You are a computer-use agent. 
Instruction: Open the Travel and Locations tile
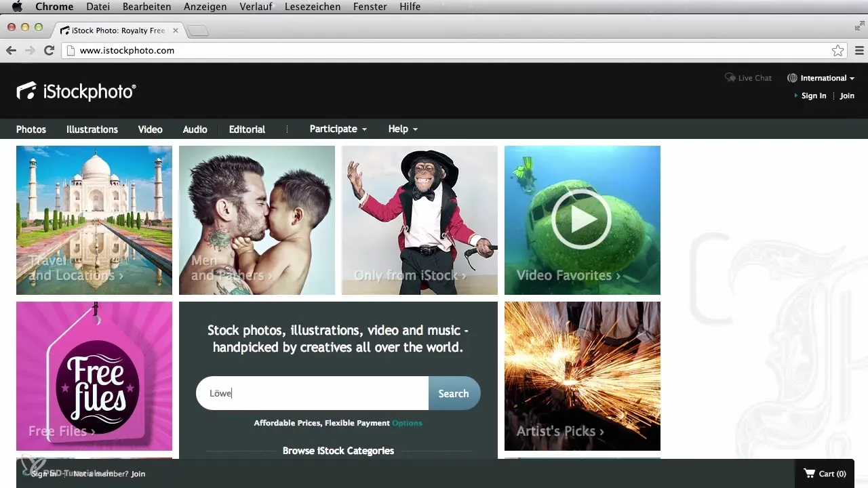point(94,220)
